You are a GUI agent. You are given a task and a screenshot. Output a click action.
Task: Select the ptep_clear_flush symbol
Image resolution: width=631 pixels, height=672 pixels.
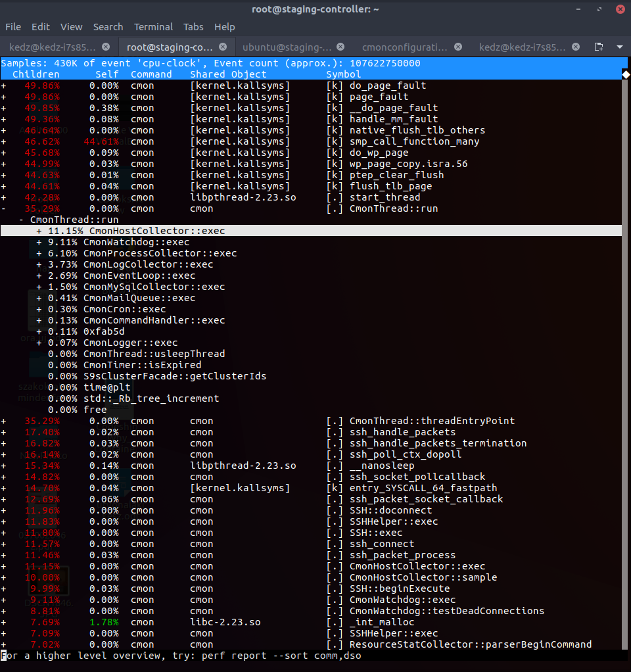(397, 175)
